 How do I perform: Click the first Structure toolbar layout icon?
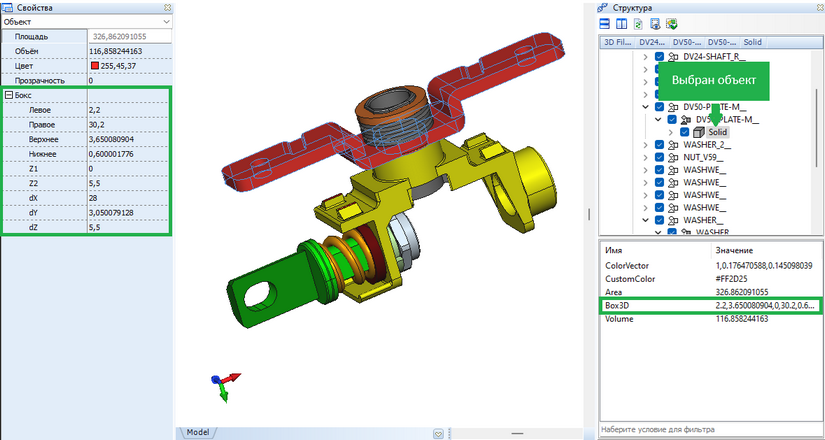[605, 24]
